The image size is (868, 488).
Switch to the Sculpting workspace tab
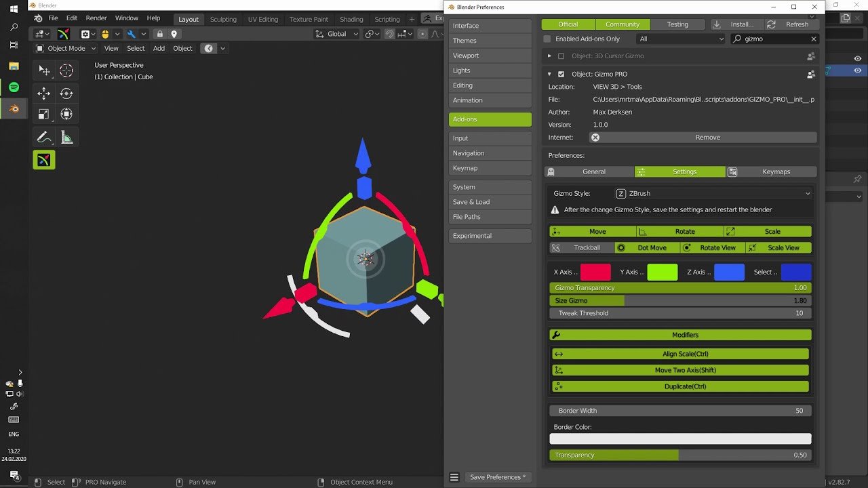[223, 19]
